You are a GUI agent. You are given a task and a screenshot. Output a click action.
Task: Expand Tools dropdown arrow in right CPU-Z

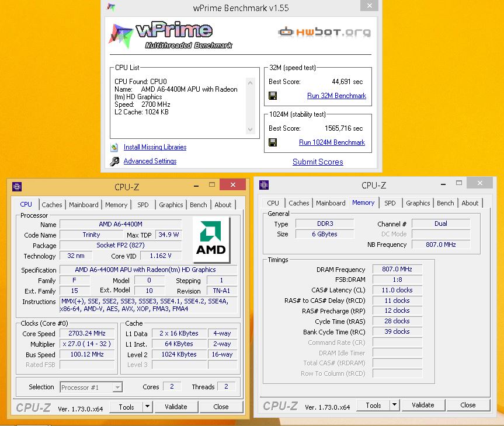click(x=394, y=405)
